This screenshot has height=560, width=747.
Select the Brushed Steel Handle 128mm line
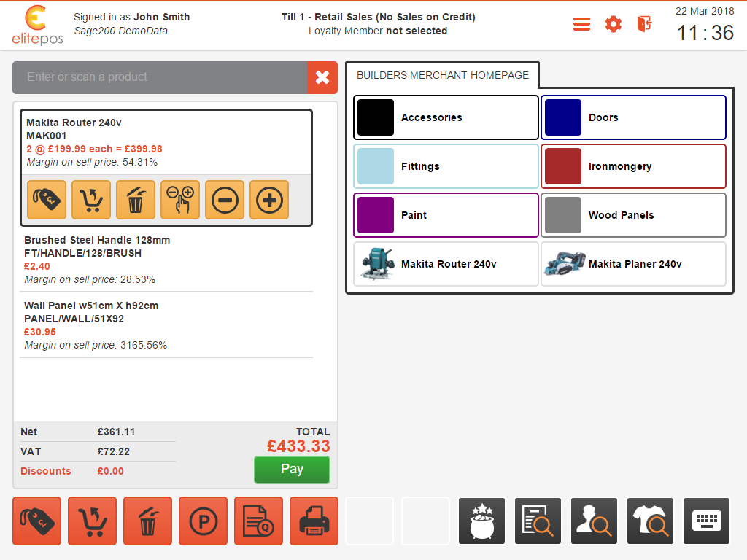[x=166, y=260]
